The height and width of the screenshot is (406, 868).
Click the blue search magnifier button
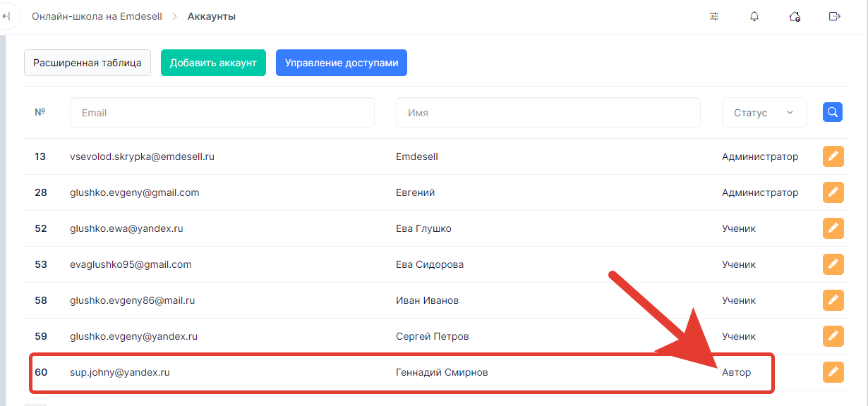point(833,112)
